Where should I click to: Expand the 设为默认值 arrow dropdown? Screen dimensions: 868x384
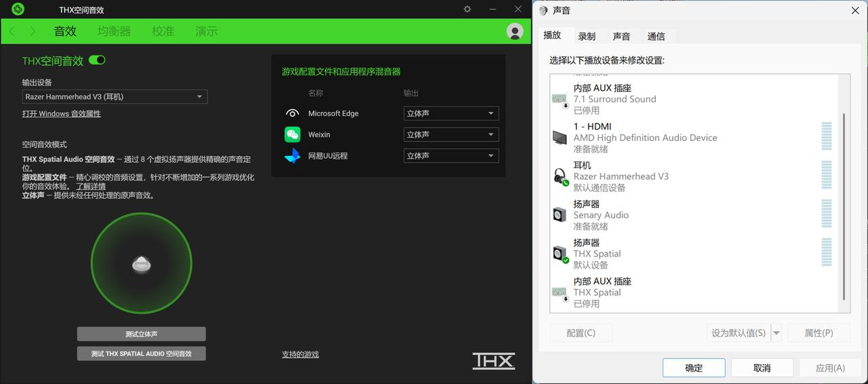coord(776,333)
